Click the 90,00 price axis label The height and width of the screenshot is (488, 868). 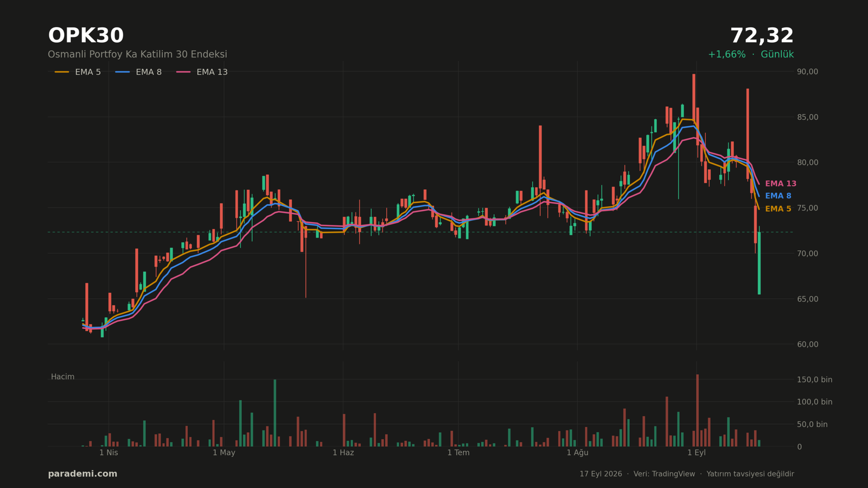pyautogui.click(x=807, y=72)
